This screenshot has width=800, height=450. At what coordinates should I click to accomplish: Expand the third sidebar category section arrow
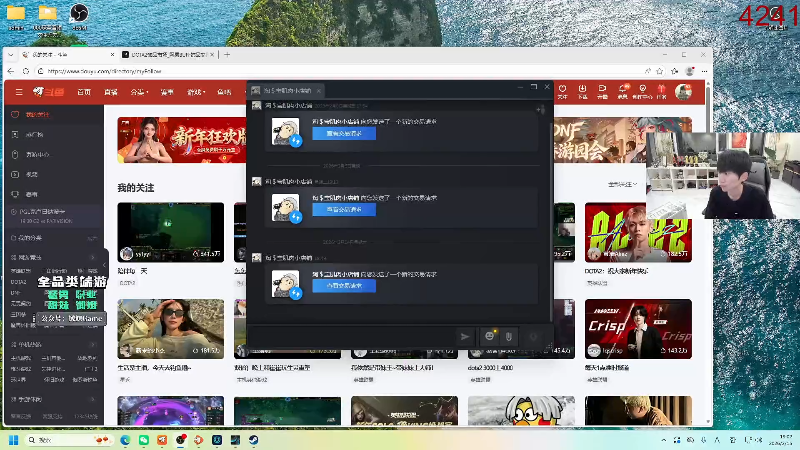pos(93,399)
